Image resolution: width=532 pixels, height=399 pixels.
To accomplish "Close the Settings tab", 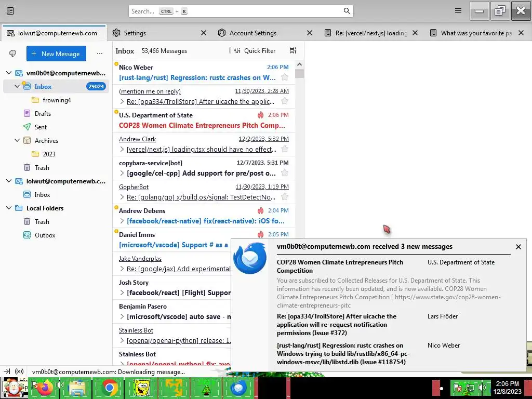I will coord(204,33).
